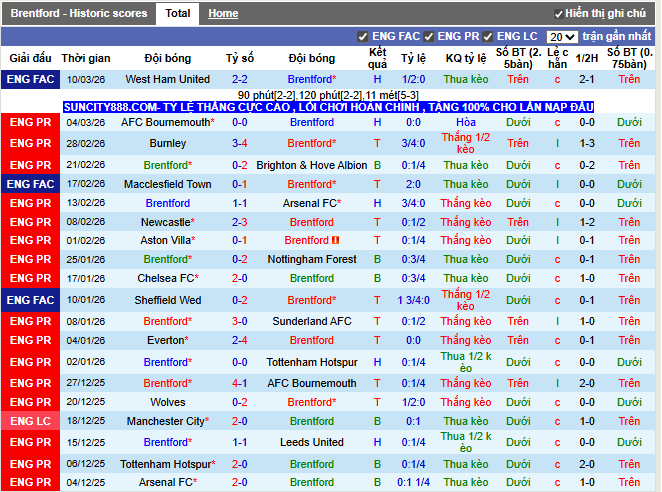Open the Tottenham Hotspur link in the 02/01/26 row
This screenshot has width=662, height=492.
point(312,362)
